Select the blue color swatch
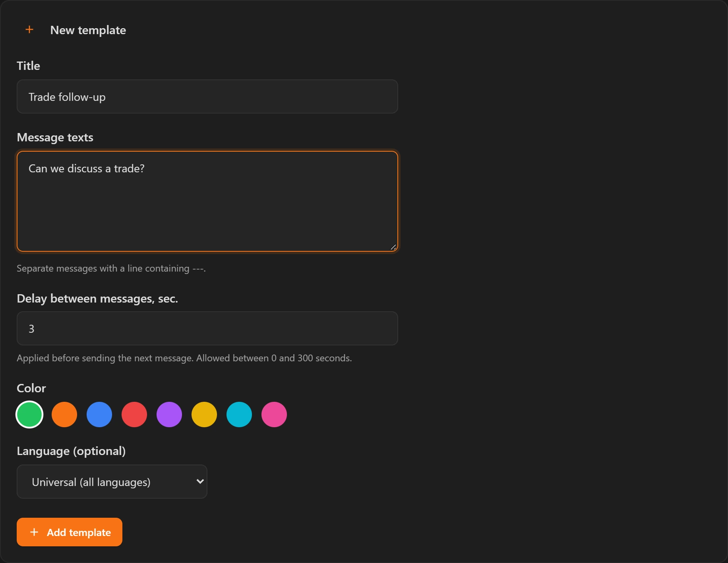The width and height of the screenshot is (728, 563). tap(99, 415)
